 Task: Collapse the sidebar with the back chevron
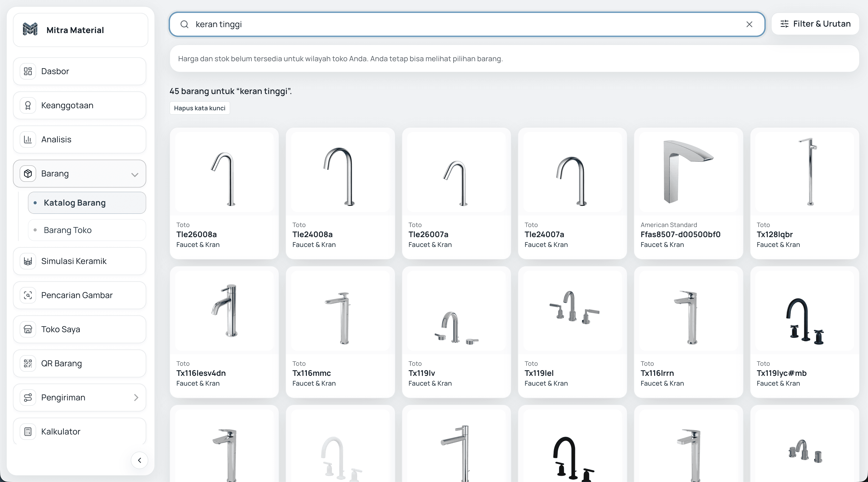click(x=139, y=460)
